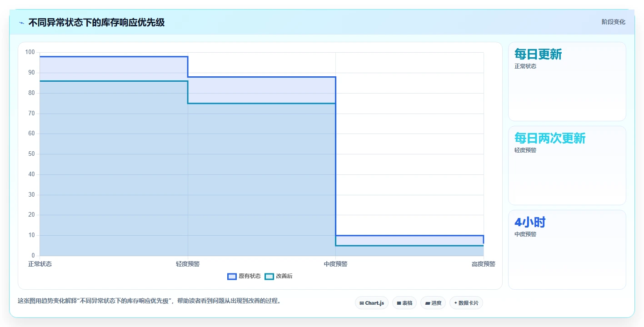Click the 轻度预警 x-axis label
644x327 pixels.
coord(188,264)
